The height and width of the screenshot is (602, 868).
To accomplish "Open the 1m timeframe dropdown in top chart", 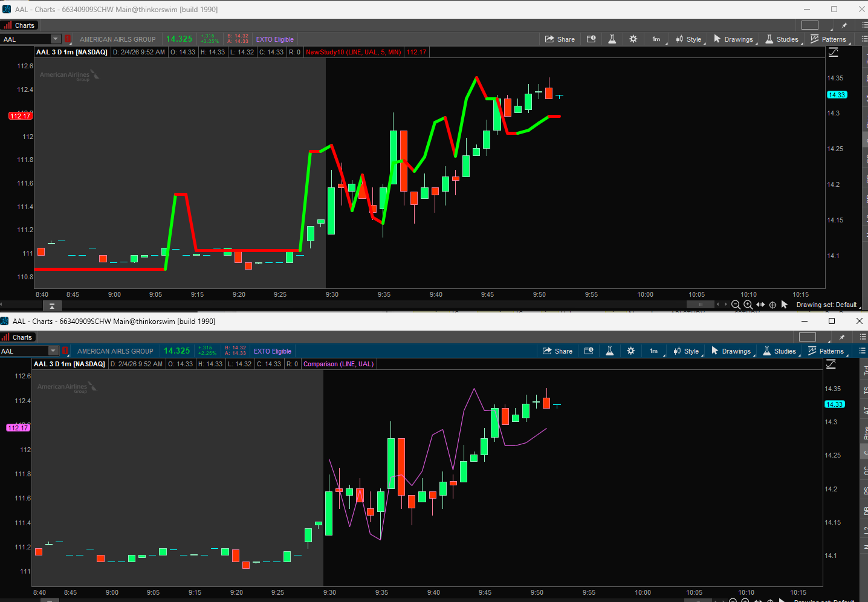I will (657, 39).
